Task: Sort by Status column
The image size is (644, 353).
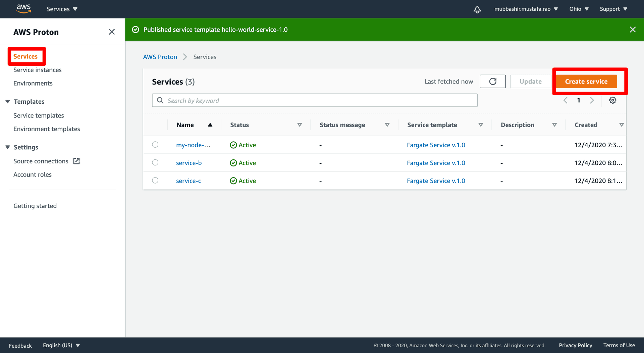Action: click(300, 125)
